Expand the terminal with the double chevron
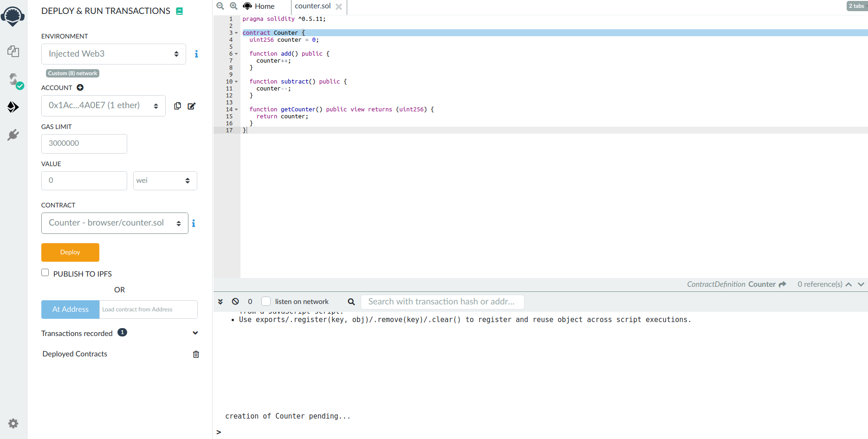This screenshot has height=439, width=868. (x=220, y=301)
